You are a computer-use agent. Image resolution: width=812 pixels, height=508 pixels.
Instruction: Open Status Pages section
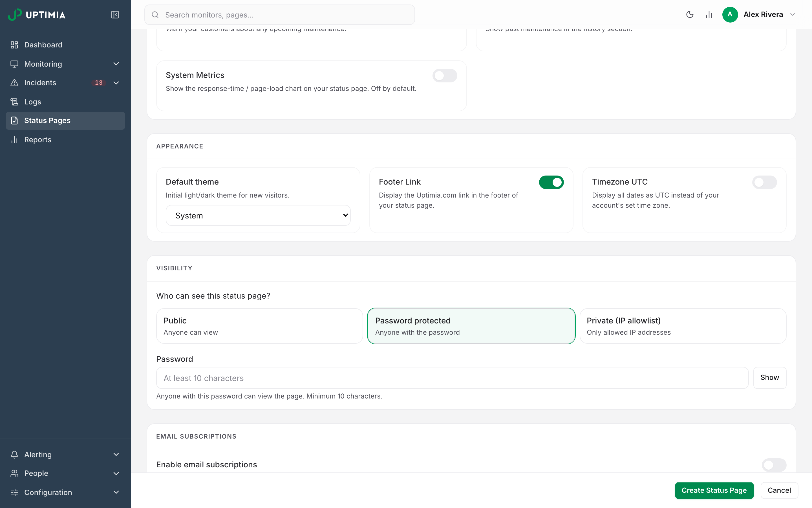click(65, 121)
